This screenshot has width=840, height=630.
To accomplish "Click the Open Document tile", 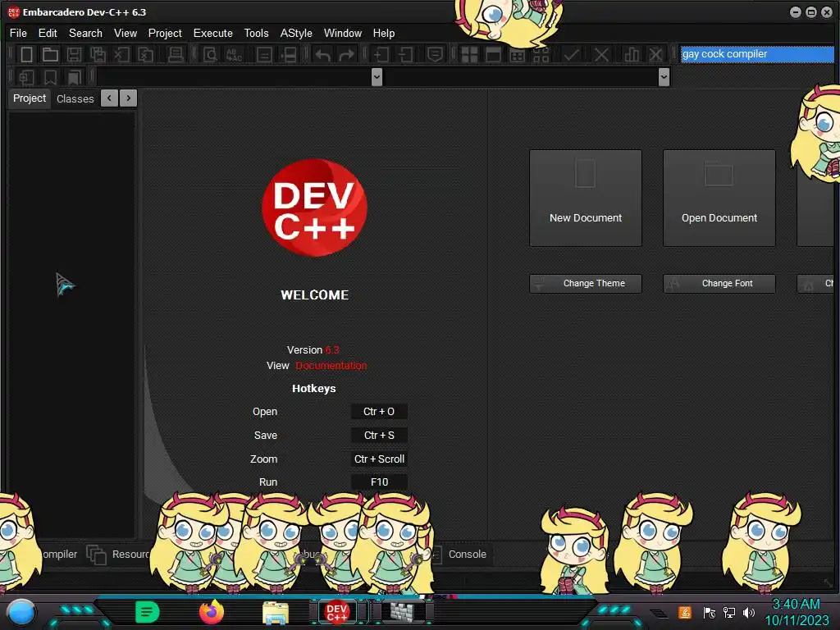I will tap(719, 199).
